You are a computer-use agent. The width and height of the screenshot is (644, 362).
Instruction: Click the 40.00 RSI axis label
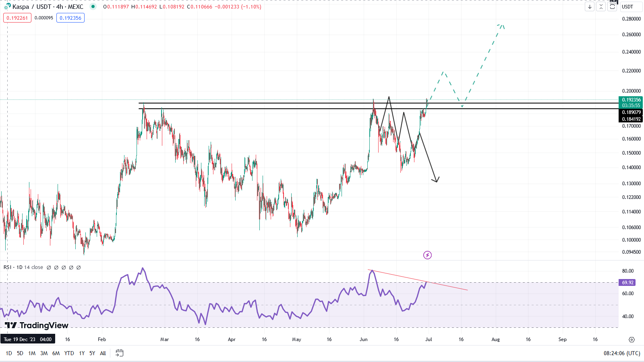pos(628,316)
